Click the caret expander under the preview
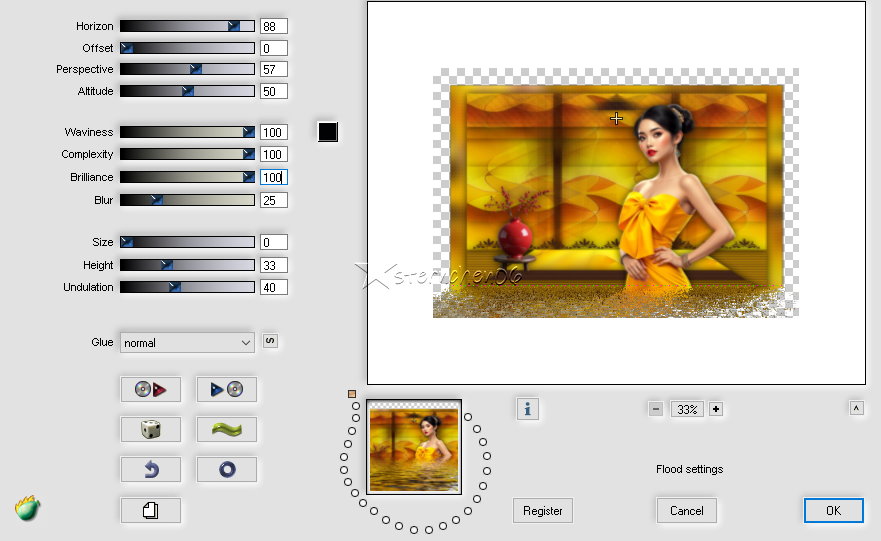 (x=857, y=408)
